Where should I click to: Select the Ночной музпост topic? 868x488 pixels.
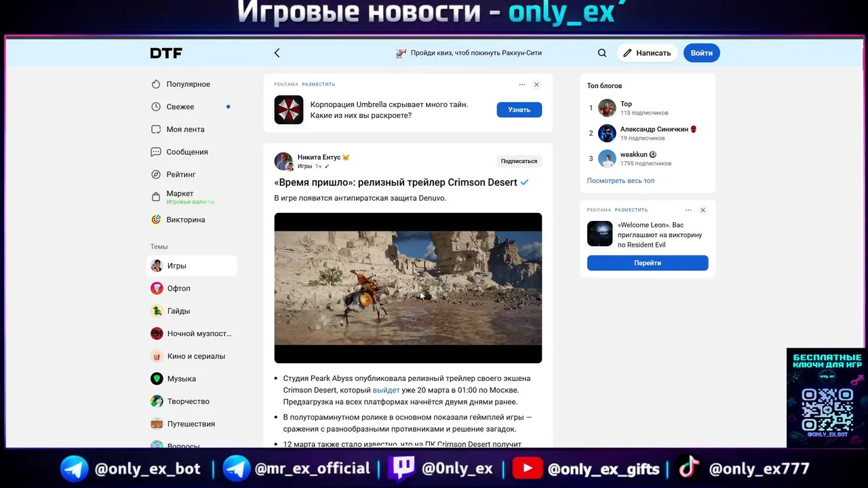(192, 333)
